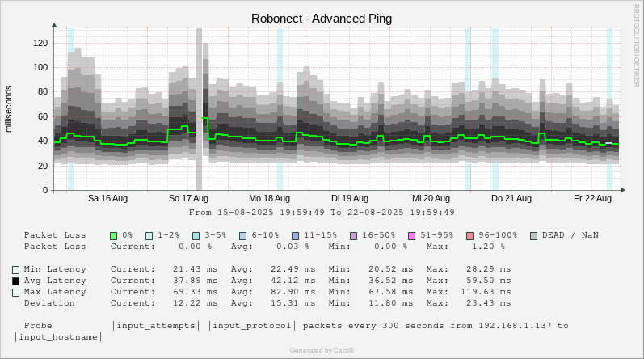Click the Max Latency Current 69.33 ms value
Image resolution: width=644 pixels, height=359 pixels.
195,292
